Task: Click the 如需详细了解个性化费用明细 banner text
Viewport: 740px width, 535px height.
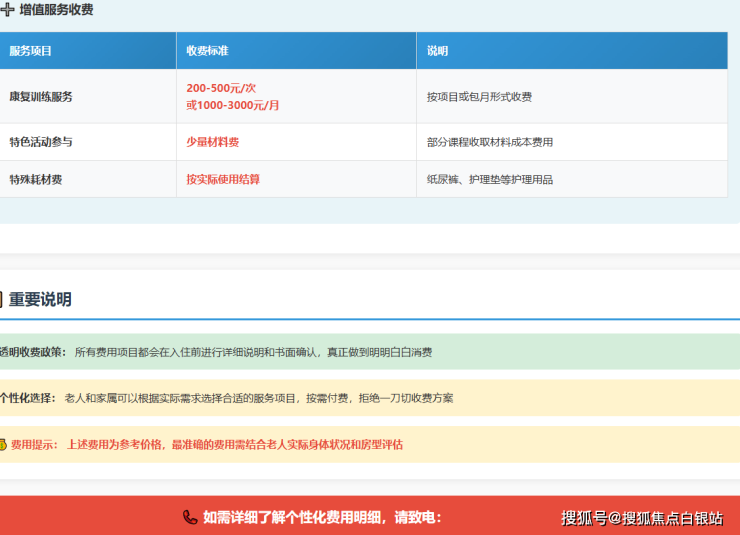Action: pos(321,517)
